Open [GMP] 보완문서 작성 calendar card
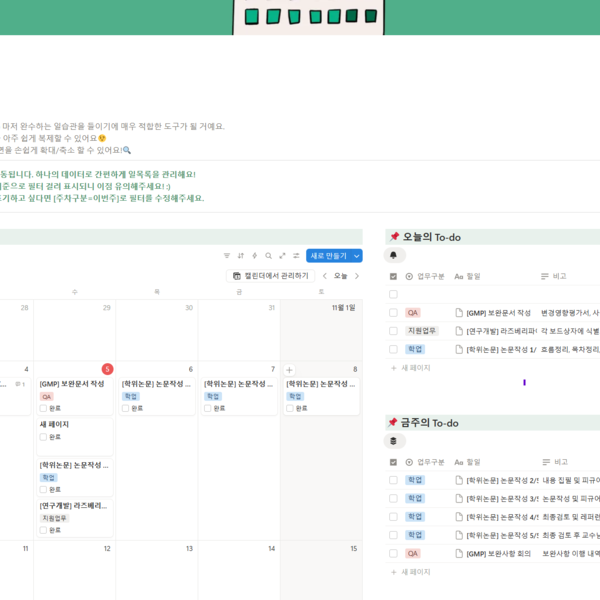The image size is (600, 600). 75,396
